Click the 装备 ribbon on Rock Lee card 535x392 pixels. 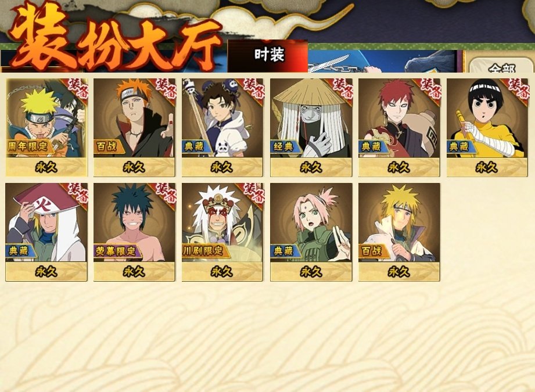point(518,88)
